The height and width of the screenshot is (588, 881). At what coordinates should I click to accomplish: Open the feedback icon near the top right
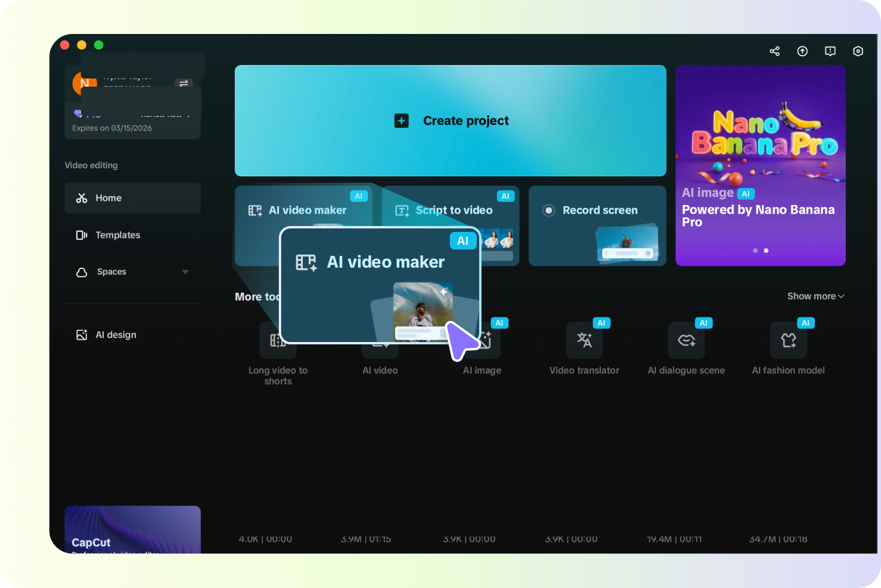point(830,51)
